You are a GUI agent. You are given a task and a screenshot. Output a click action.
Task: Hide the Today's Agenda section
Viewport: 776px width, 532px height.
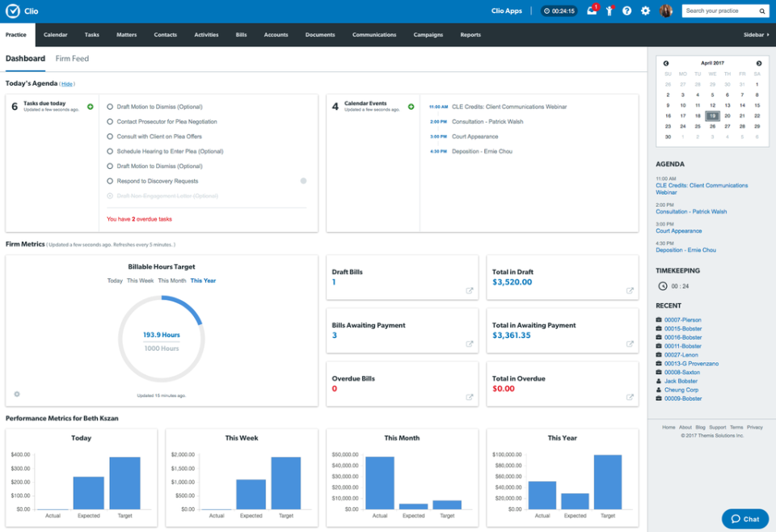pyautogui.click(x=66, y=83)
